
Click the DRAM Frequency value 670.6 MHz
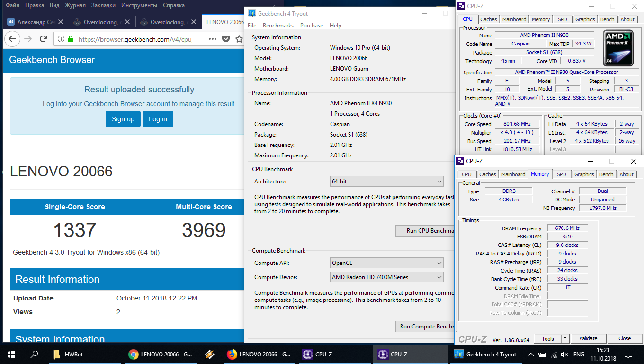567,228
